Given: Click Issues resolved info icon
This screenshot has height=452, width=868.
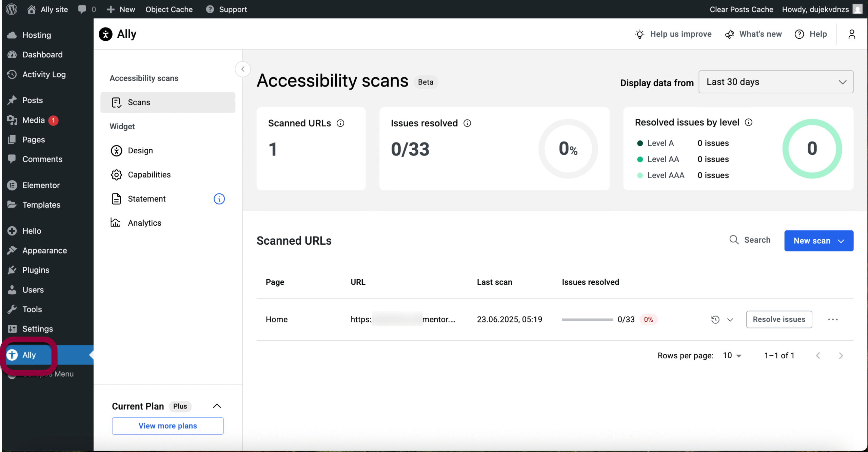Looking at the screenshot, I should (467, 123).
